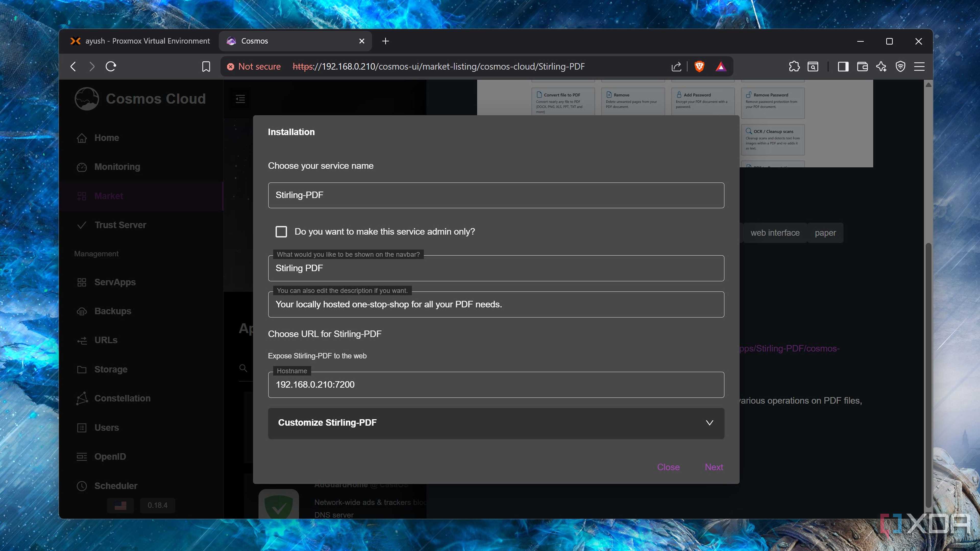Open Storage in the sidebar
The width and height of the screenshot is (980, 551).
pos(141,369)
